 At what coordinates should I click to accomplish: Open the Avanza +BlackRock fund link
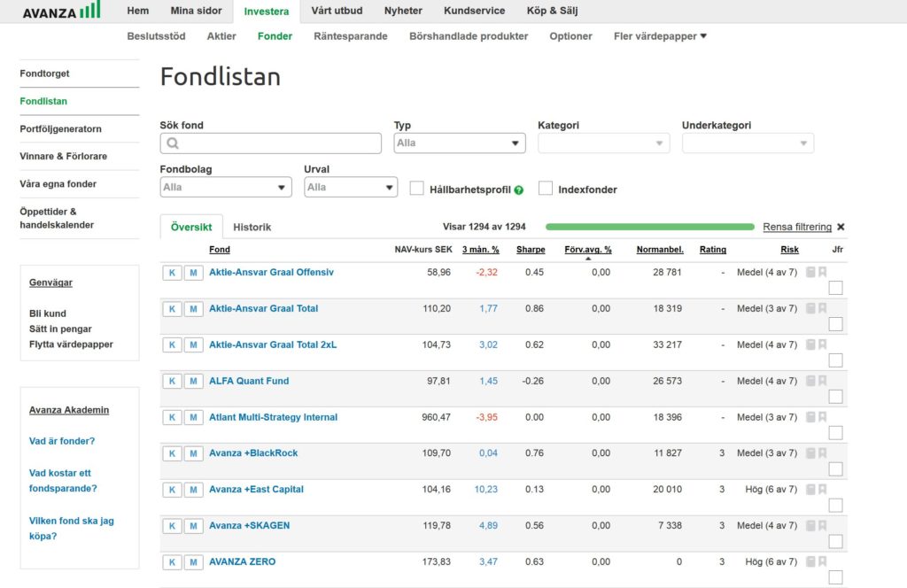253,453
